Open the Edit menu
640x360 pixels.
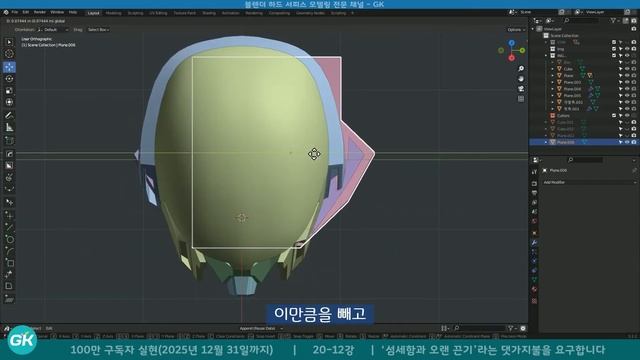(x=26, y=13)
